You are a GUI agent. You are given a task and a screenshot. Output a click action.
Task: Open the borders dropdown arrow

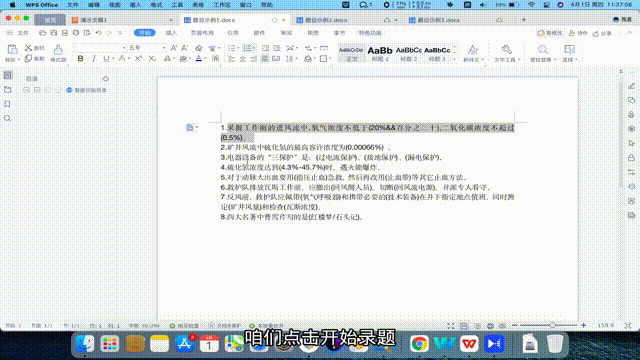click(329, 59)
